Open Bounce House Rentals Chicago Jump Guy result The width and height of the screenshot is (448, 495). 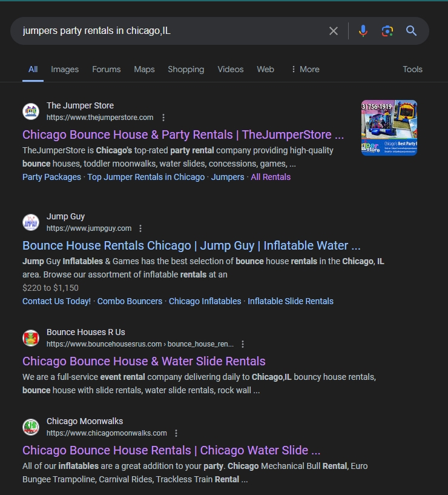pyautogui.click(x=191, y=245)
